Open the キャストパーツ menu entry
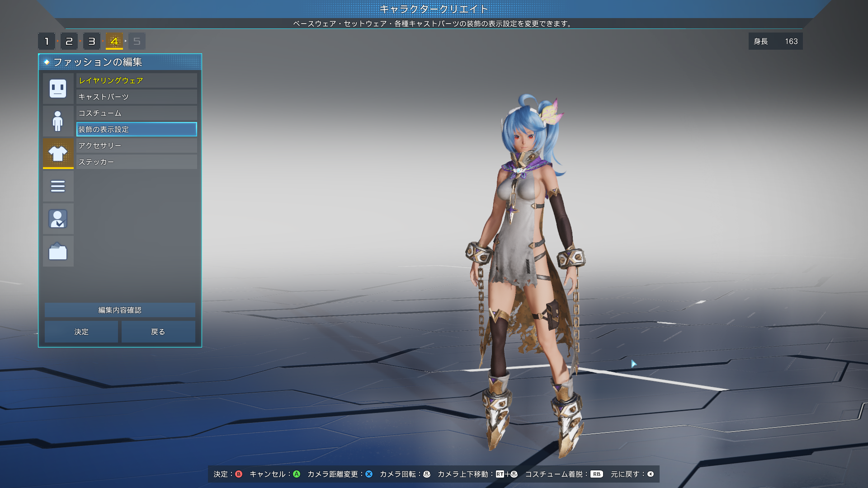Image resolution: width=868 pixels, height=488 pixels. [137, 97]
